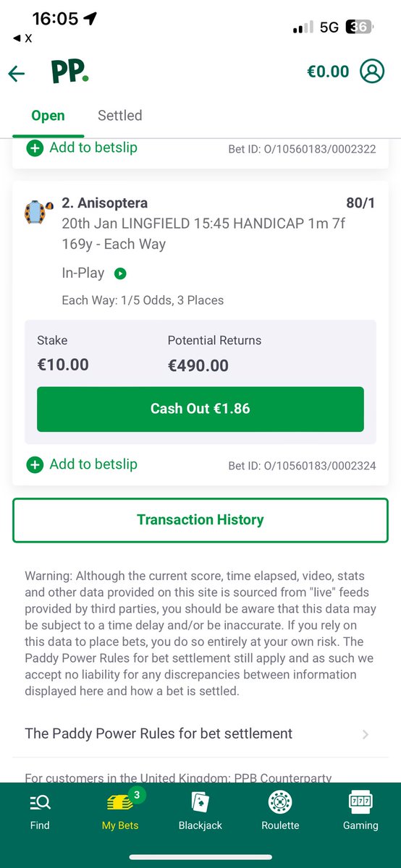Tap the plus icon beside Bet ID 0002324

[35, 465]
